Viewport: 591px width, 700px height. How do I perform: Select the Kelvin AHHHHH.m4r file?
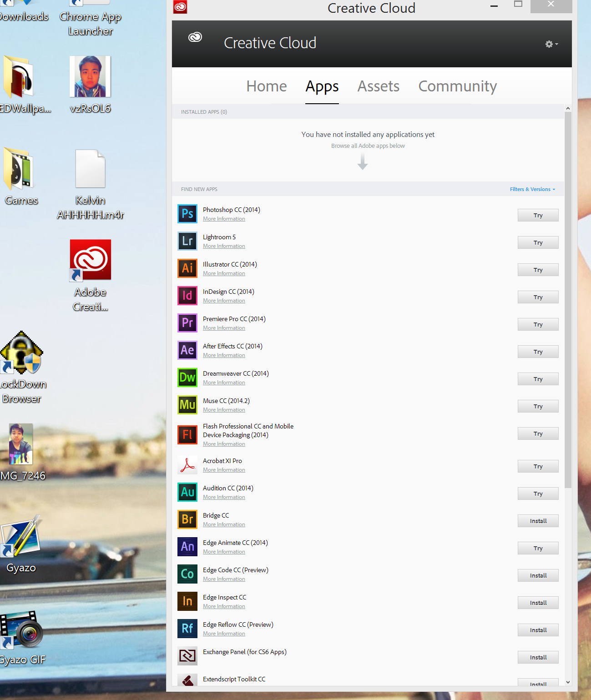pos(91,184)
